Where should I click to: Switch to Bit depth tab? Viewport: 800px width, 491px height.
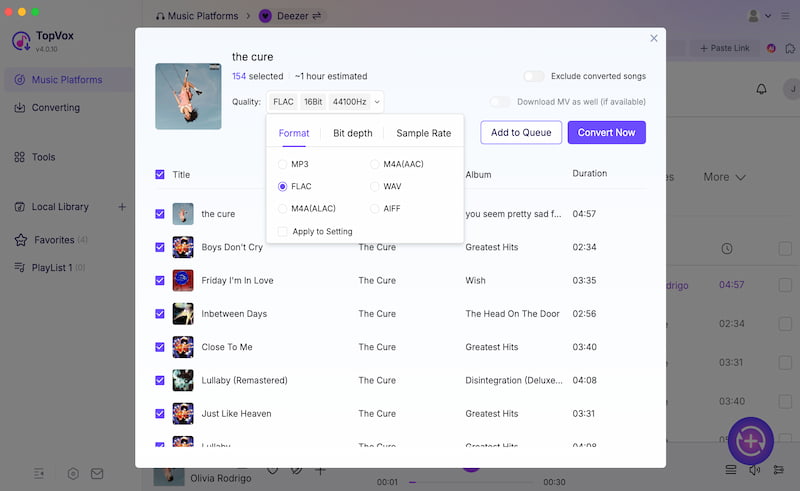353,133
